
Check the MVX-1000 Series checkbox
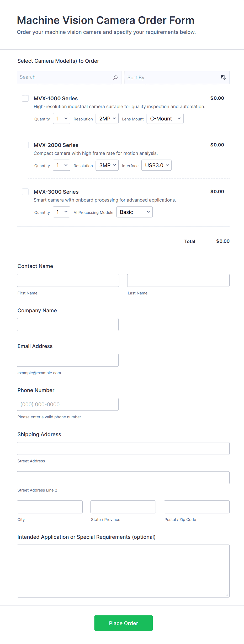[x=25, y=98]
